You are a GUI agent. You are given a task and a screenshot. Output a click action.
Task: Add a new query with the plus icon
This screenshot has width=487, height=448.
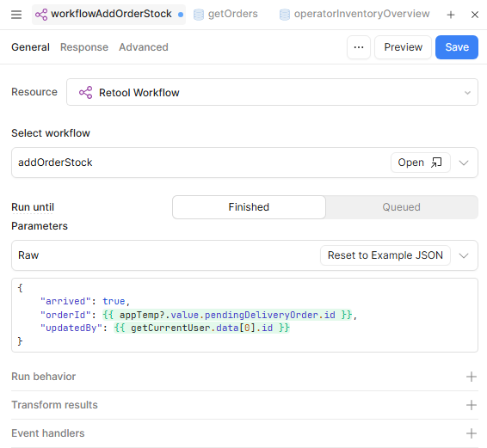coord(451,15)
